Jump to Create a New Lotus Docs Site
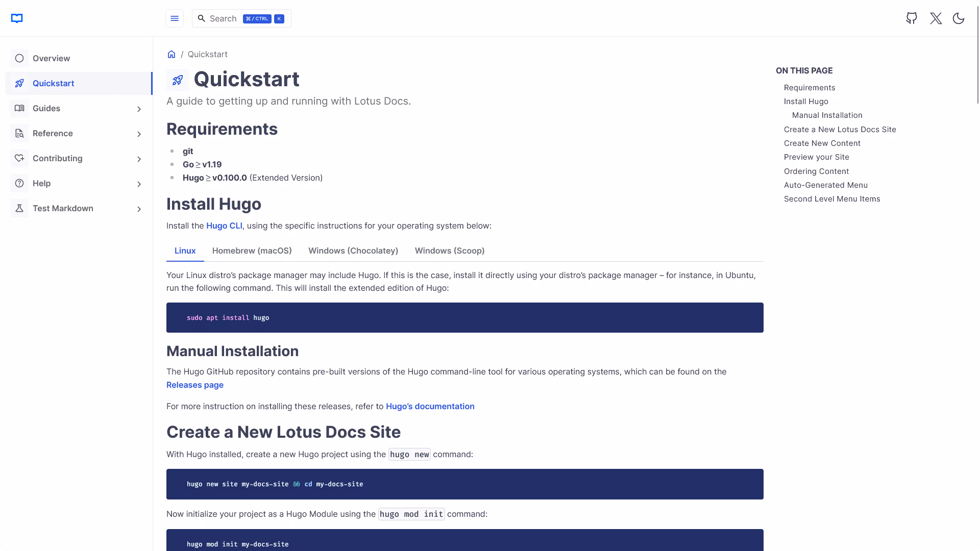 pyautogui.click(x=840, y=130)
